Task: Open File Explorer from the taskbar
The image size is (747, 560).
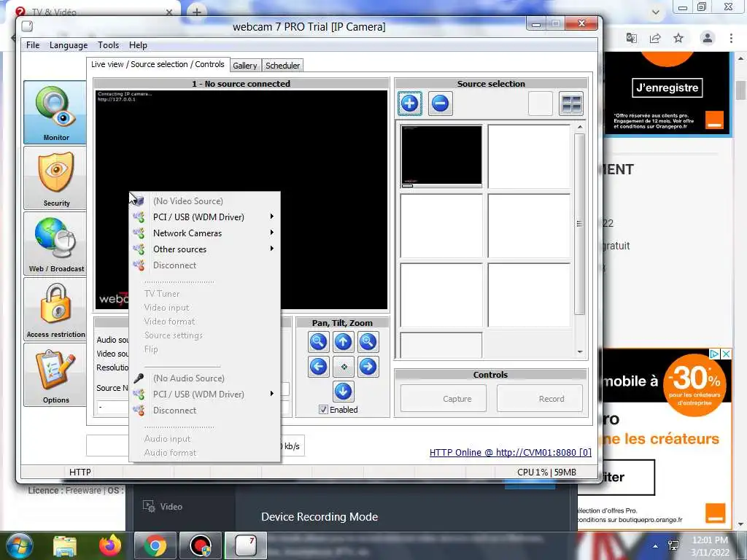Action: pyautogui.click(x=65, y=545)
